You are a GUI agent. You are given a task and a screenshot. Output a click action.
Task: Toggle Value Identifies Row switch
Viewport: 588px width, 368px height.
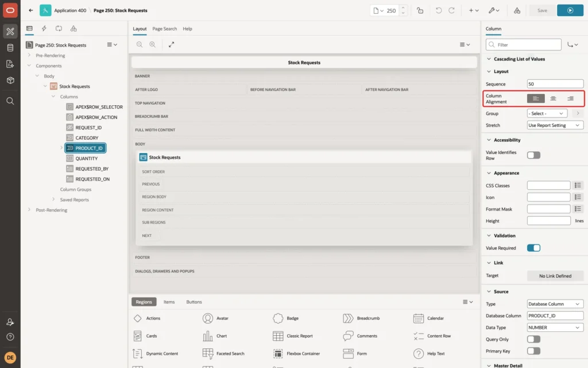(533, 155)
